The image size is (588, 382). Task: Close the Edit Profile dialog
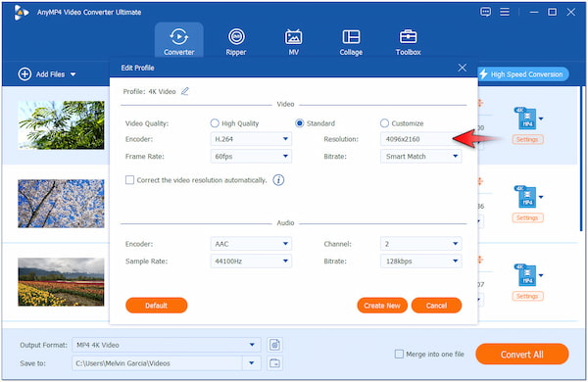pyautogui.click(x=462, y=68)
